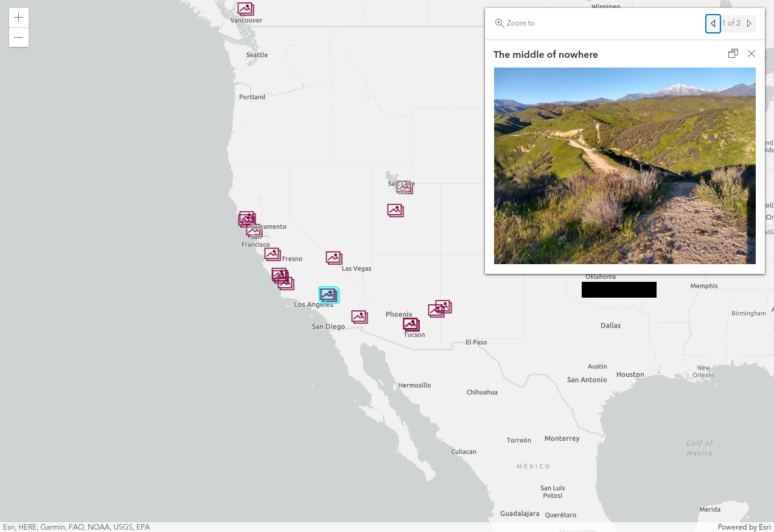Select the photo marker cluster near Sacramento

(247, 219)
